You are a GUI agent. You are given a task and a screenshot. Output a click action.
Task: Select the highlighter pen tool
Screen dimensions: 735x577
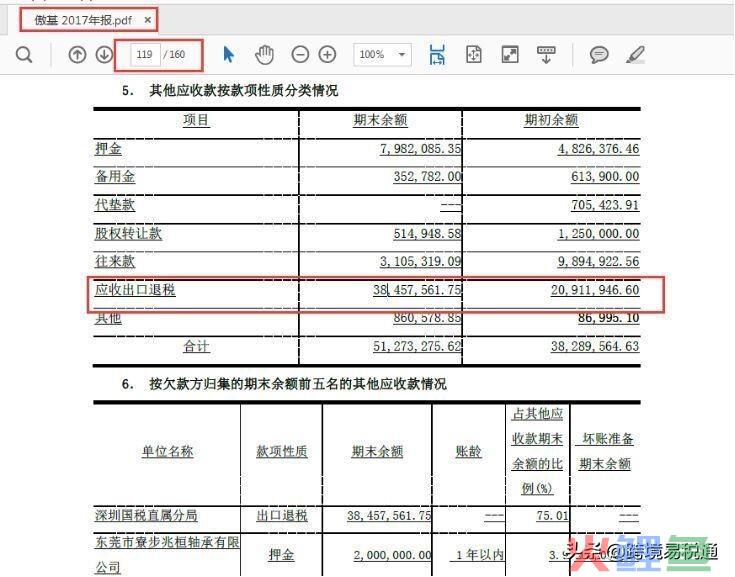(x=635, y=54)
